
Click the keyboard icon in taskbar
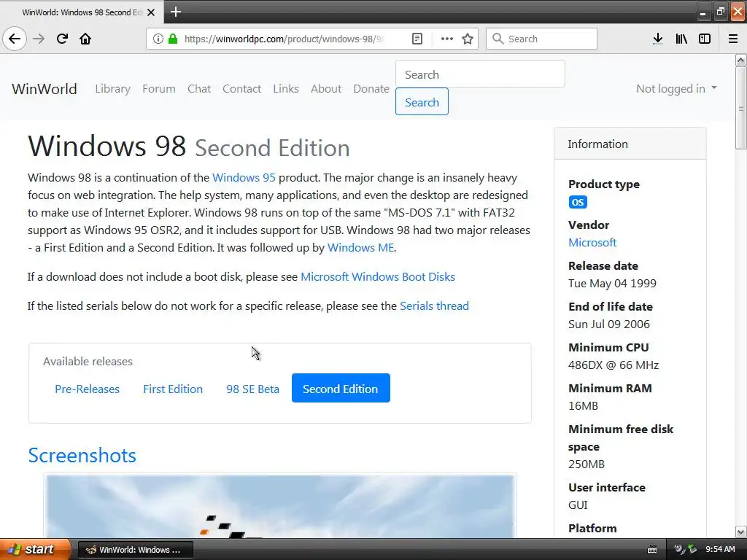coord(652,550)
